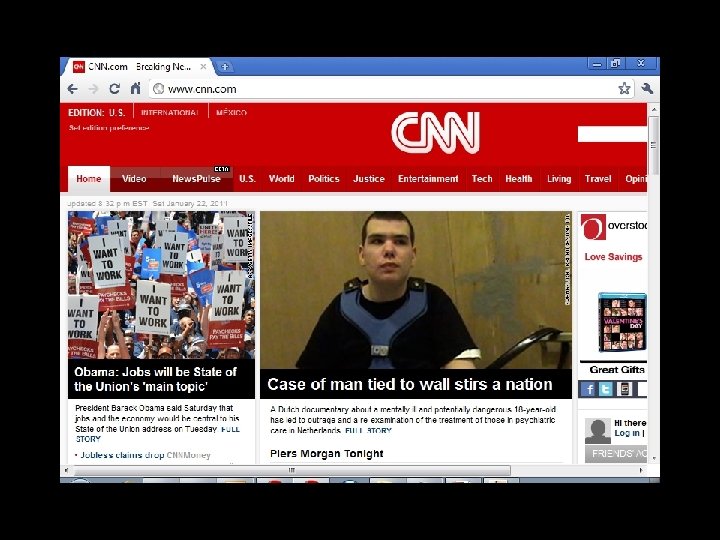Go back with the browser back arrow
This screenshot has width=720, height=540.
point(73,89)
